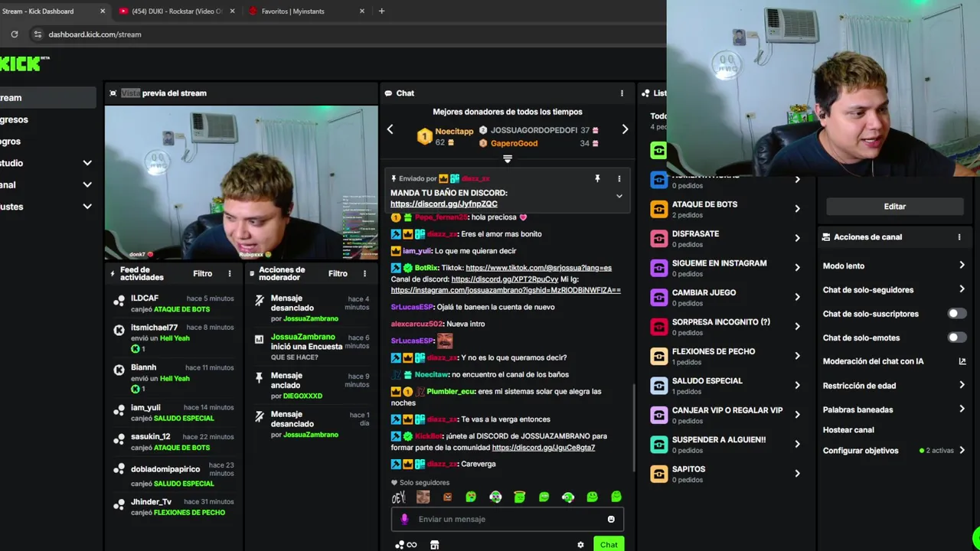
Task: Insert the face photo emote
Action: (423, 497)
